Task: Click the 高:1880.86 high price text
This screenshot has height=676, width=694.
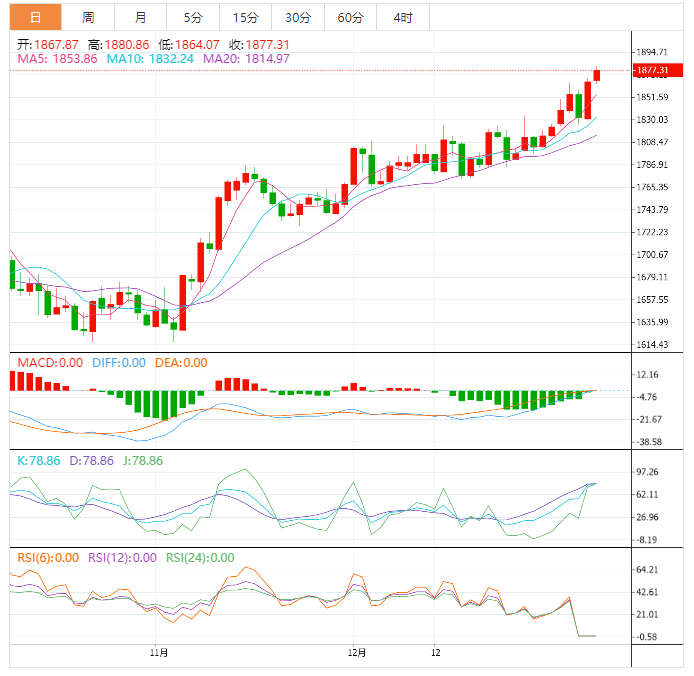Action: (x=119, y=45)
